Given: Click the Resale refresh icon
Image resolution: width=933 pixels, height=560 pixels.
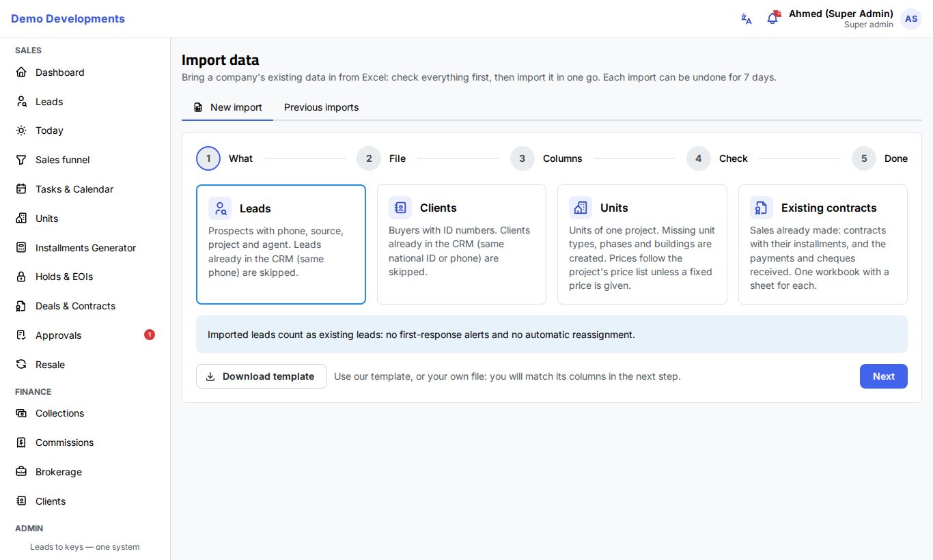Looking at the screenshot, I should coord(21,365).
